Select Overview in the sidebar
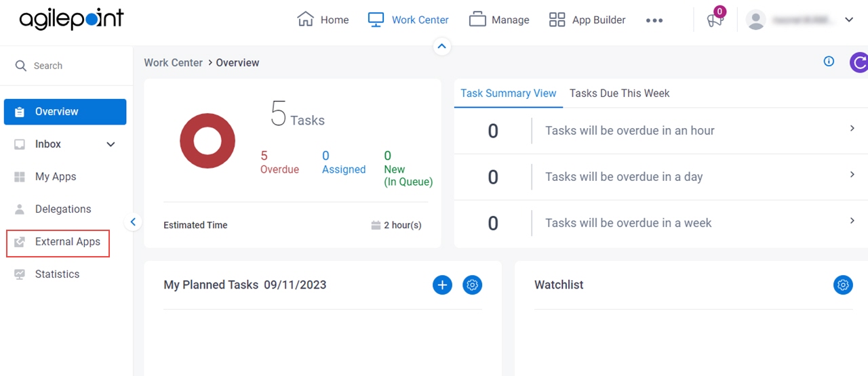 pyautogui.click(x=65, y=112)
